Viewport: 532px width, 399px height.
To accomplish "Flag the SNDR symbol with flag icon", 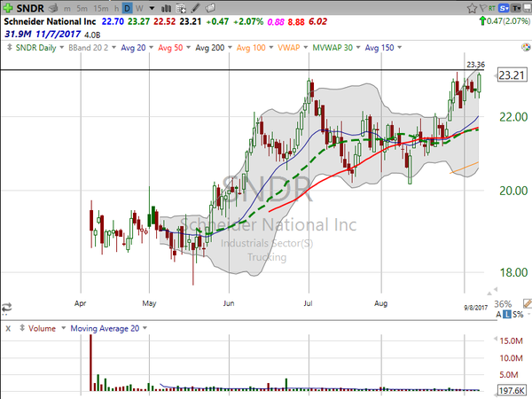I will (x=483, y=8).
